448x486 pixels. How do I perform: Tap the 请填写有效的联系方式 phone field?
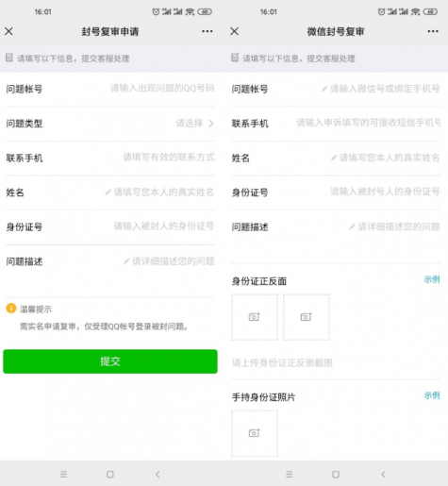pyautogui.click(x=169, y=158)
